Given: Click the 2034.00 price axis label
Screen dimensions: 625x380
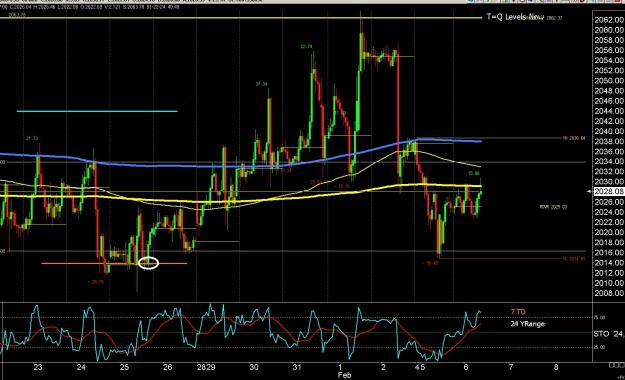Looking at the screenshot, I should (x=609, y=161).
